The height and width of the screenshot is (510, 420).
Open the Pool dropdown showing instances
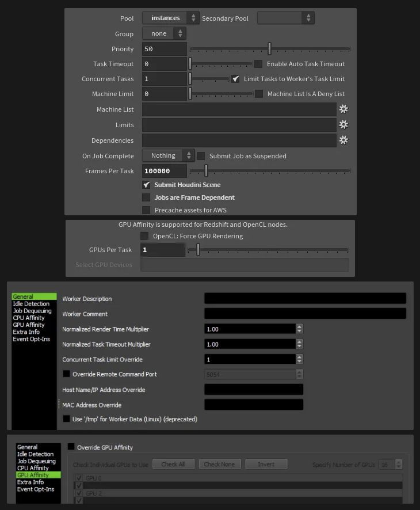170,18
